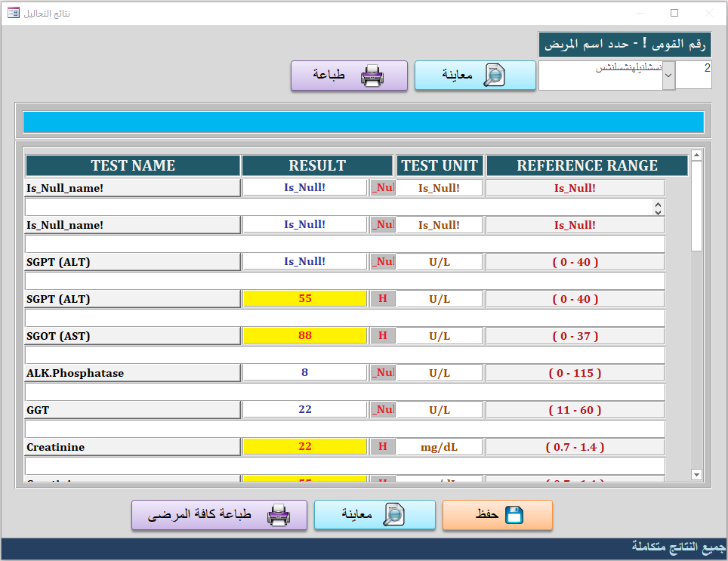This screenshot has width=728, height=561.
Task: Click the ALK.Phosphatase result value field
Action: pos(305,373)
